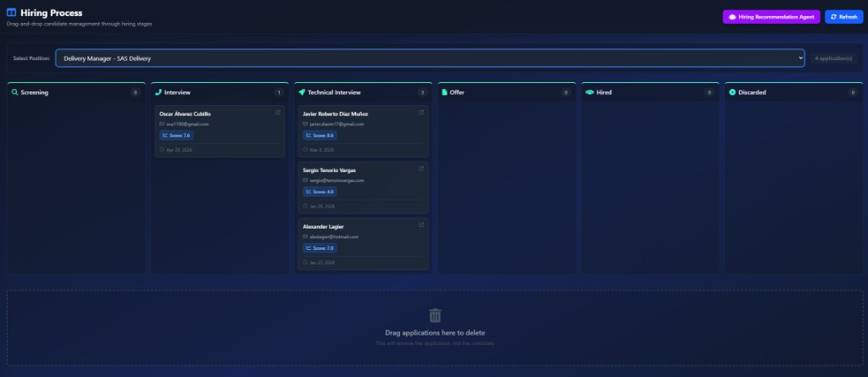Click the Score 4.0 badge text

coord(323,192)
